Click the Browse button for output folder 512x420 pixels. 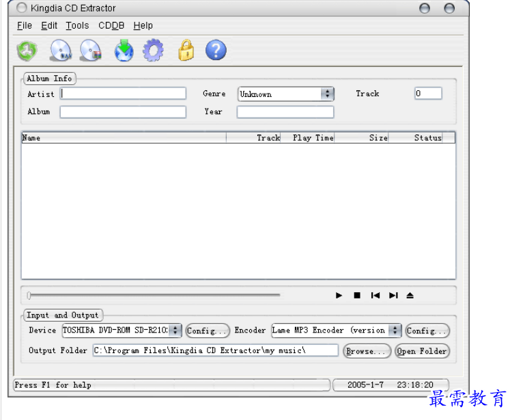click(367, 351)
